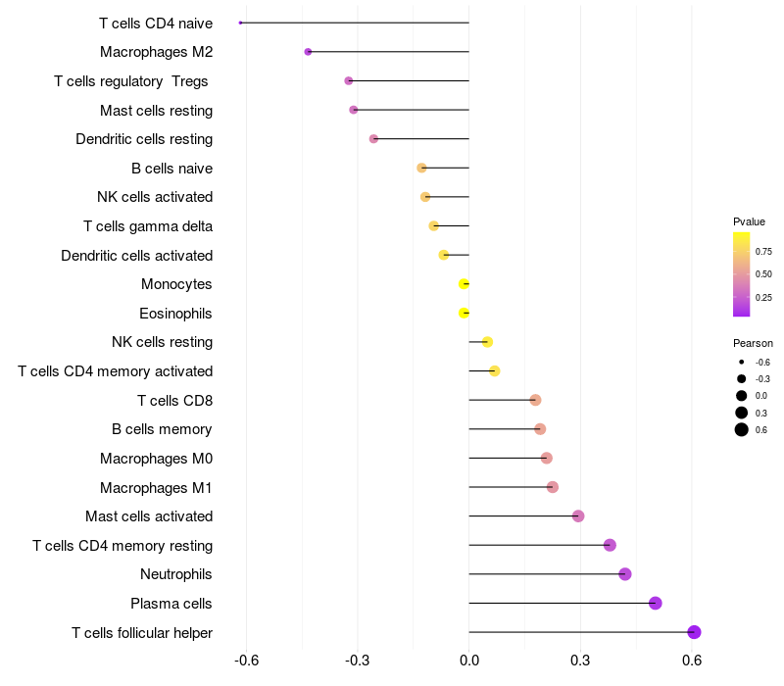The width and height of the screenshot is (784, 686).
Task: Click the Macrophages M2 purple dot
Action: point(308,52)
